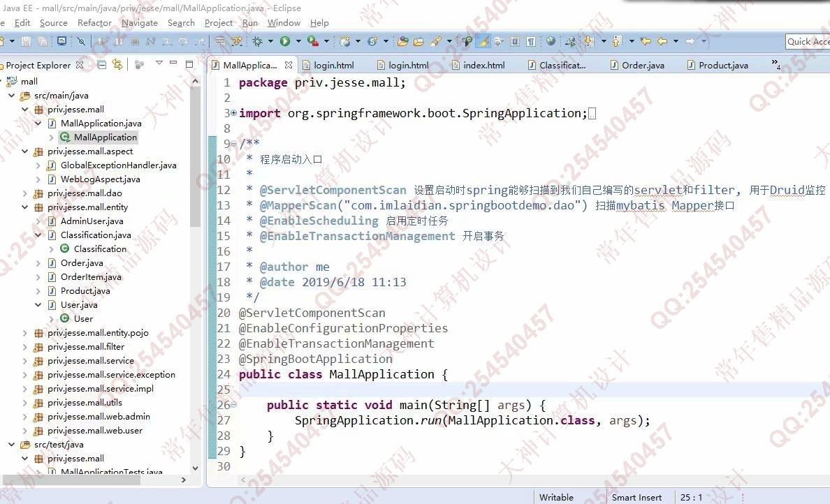
Task: Click the Last Edit Location icon
Action: click(x=646, y=41)
